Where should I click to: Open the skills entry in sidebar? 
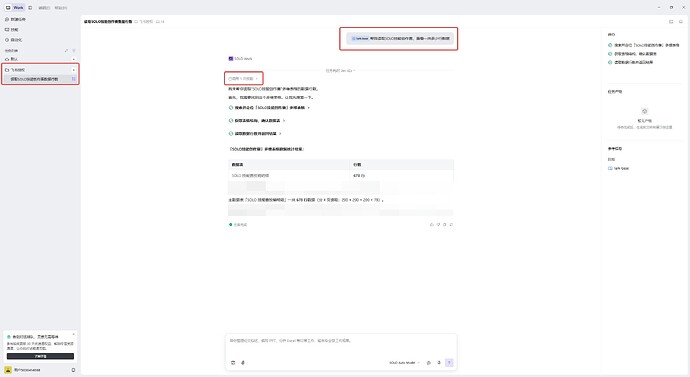coord(12,29)
